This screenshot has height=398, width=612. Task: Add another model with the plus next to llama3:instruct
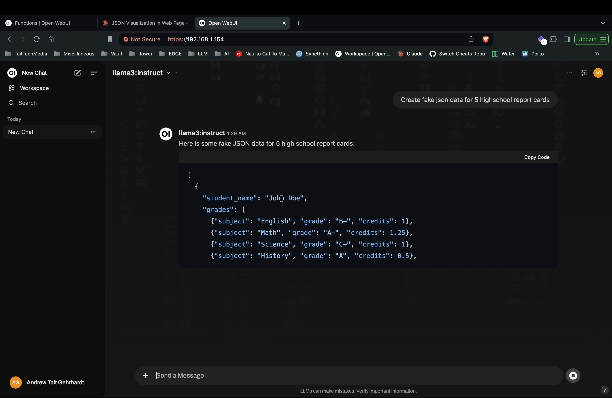[176, 73]
